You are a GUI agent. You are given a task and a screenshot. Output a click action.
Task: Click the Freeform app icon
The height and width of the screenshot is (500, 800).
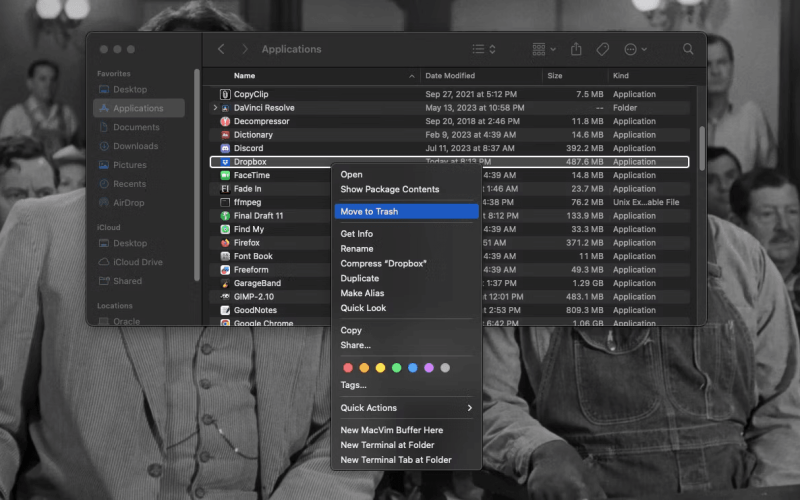225,270
